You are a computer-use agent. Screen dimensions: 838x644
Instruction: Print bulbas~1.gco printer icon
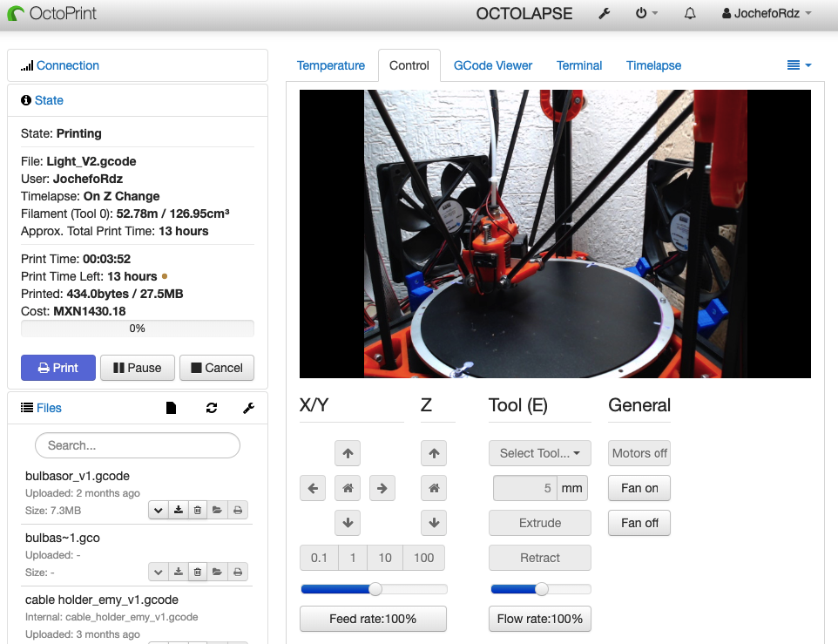coord(238,573)
